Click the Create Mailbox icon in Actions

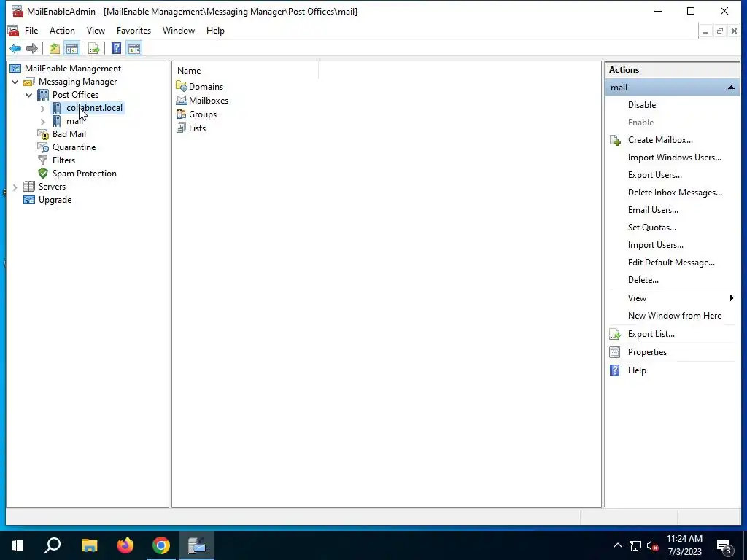click(615, 140)
